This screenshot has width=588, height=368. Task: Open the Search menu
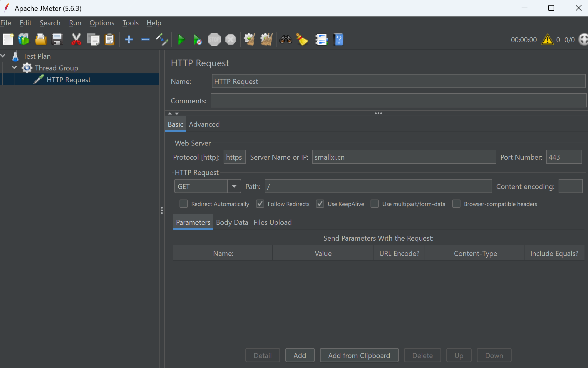point(50,23)
